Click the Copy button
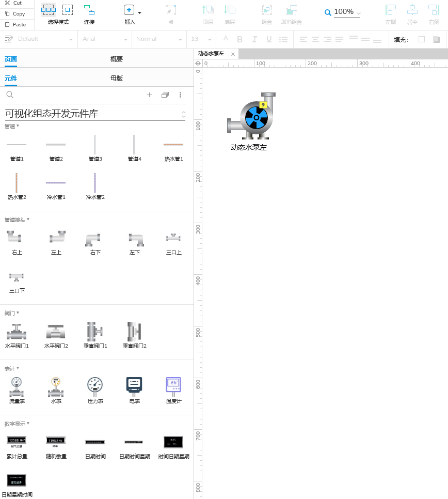Image resolution: width=448 pixels, height=499 pixels. 15,14
